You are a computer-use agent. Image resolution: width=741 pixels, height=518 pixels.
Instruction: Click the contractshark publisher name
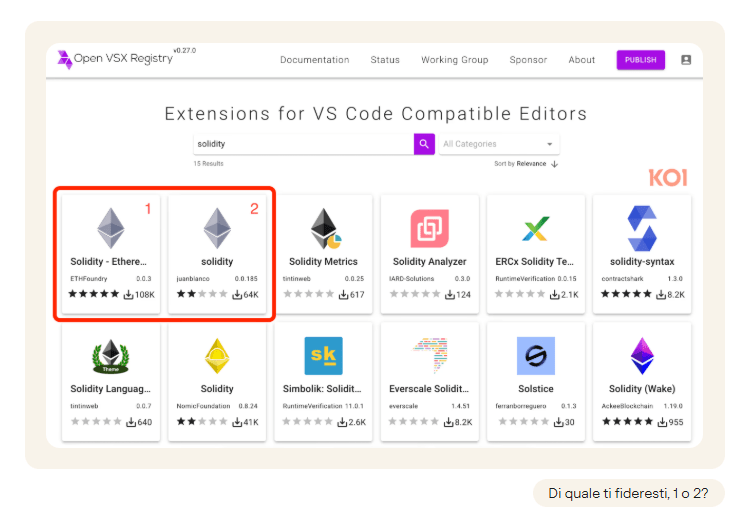point(622,278)
